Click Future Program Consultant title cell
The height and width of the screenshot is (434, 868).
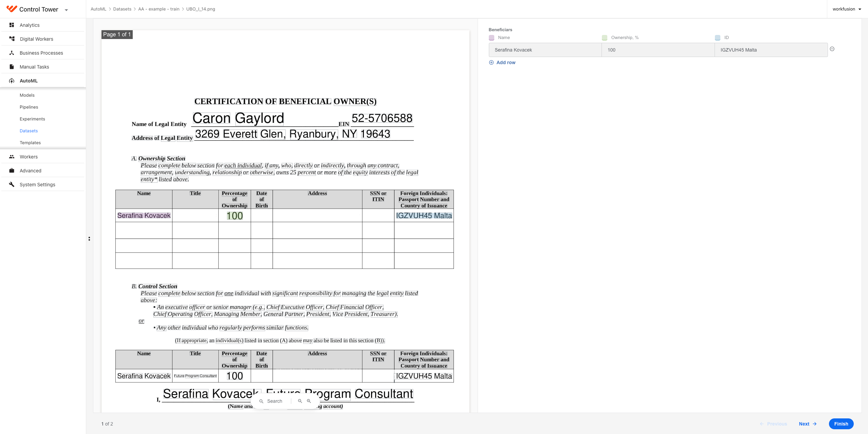click(x=195, y=376)
